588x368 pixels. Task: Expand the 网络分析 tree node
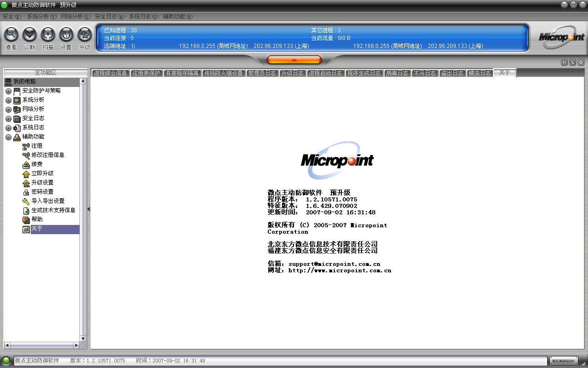(8, 109)
